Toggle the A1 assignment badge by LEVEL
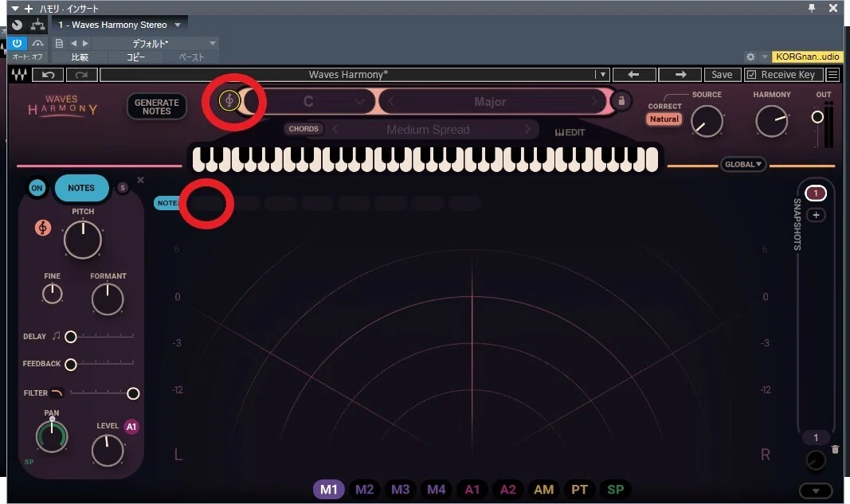The width and height of the screenshot is (850, 504). [x=131, y=427]
